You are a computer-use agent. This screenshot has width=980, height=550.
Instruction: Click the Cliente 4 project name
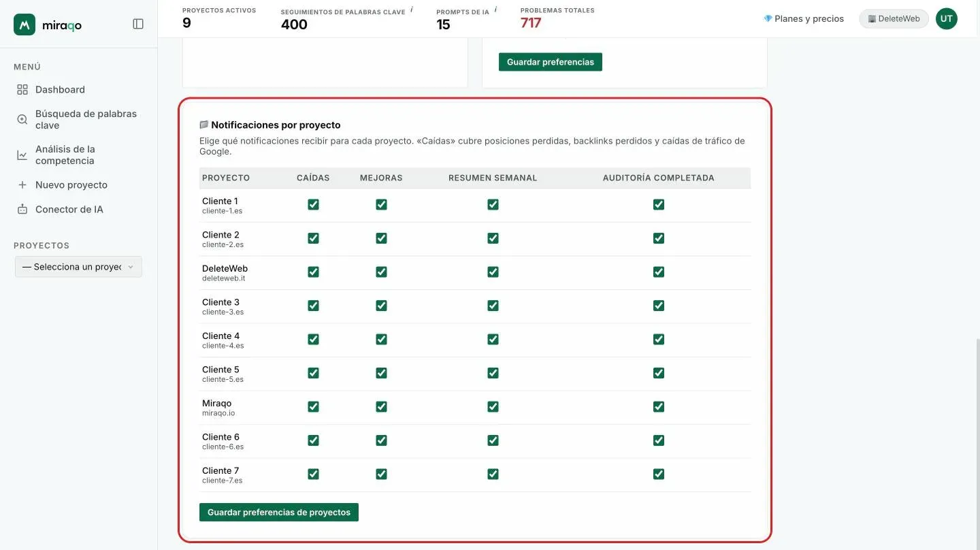[221, 336]
